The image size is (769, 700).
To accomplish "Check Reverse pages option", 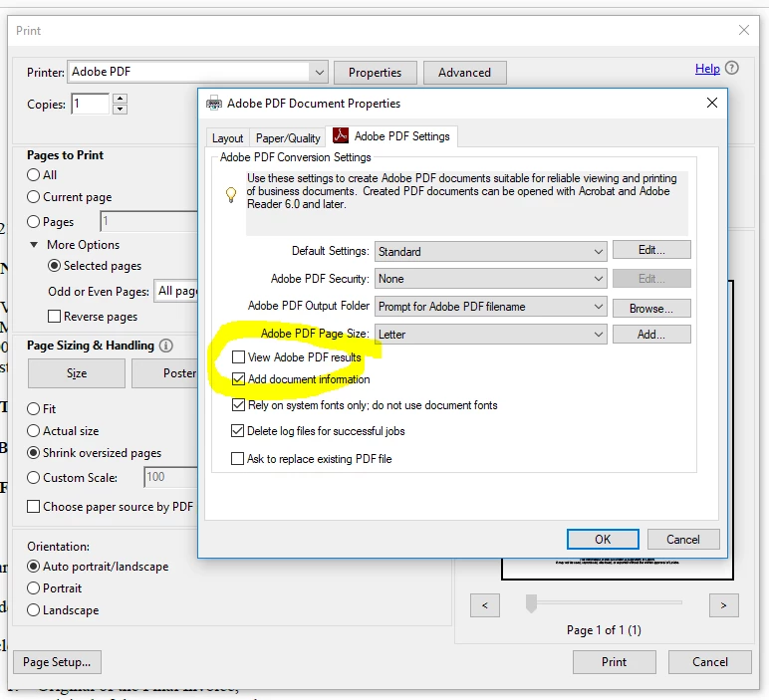I will click(54, 317).
